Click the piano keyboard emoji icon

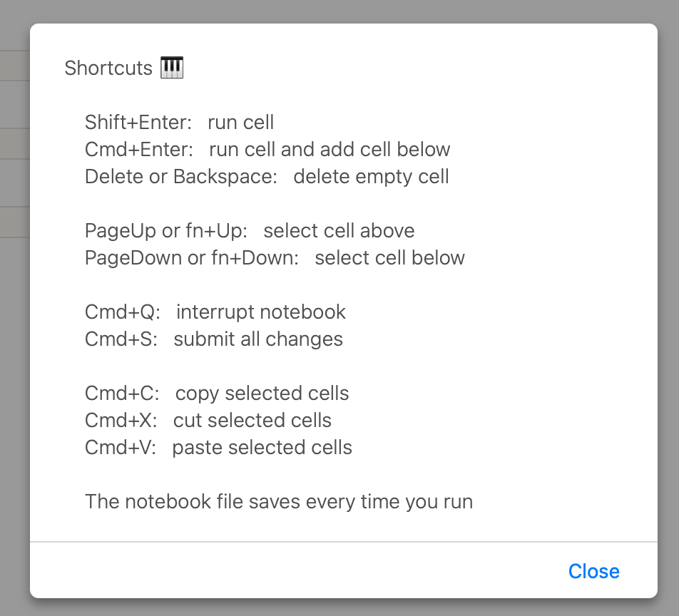pyautogui.click(x=172, y=68)
